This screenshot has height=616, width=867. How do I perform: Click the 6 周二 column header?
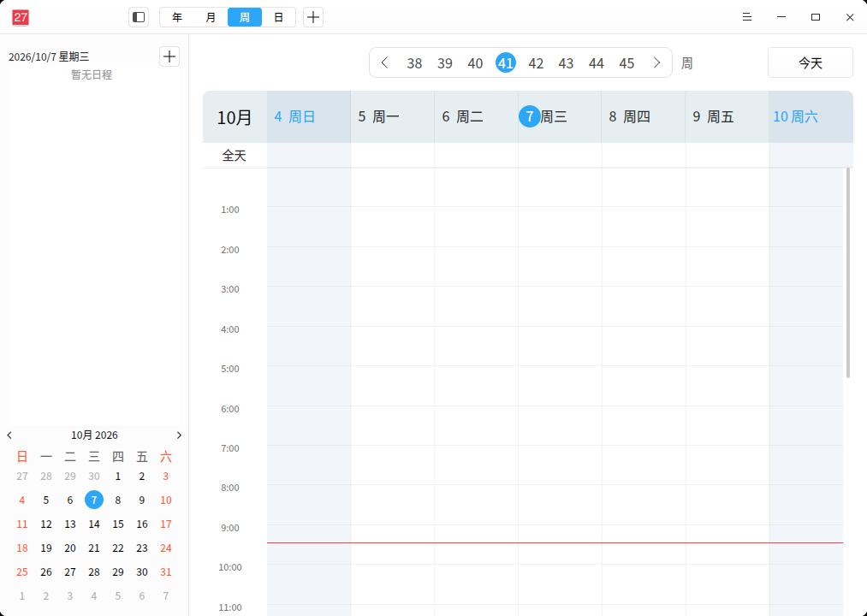pos(476,116)
